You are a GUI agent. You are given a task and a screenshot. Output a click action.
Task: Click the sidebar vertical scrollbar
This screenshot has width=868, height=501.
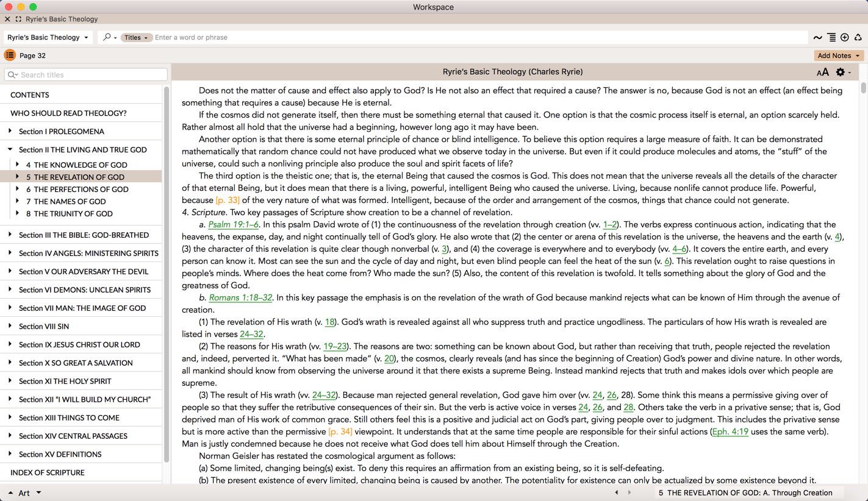pos(166,274)
